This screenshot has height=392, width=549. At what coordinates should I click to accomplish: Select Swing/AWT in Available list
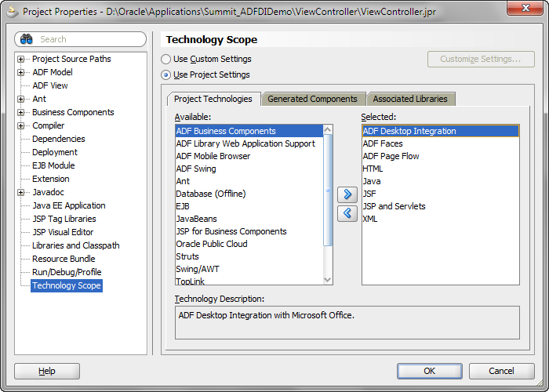click(249, 269)
